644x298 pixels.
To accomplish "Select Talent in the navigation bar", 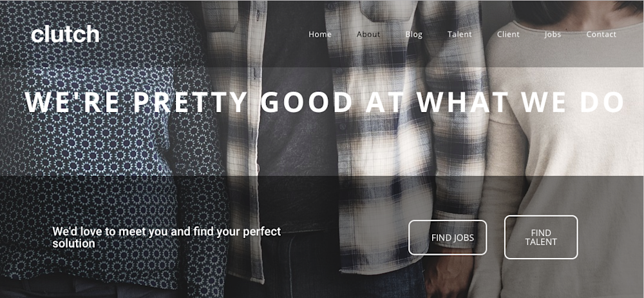I will [x=460, y=35].
